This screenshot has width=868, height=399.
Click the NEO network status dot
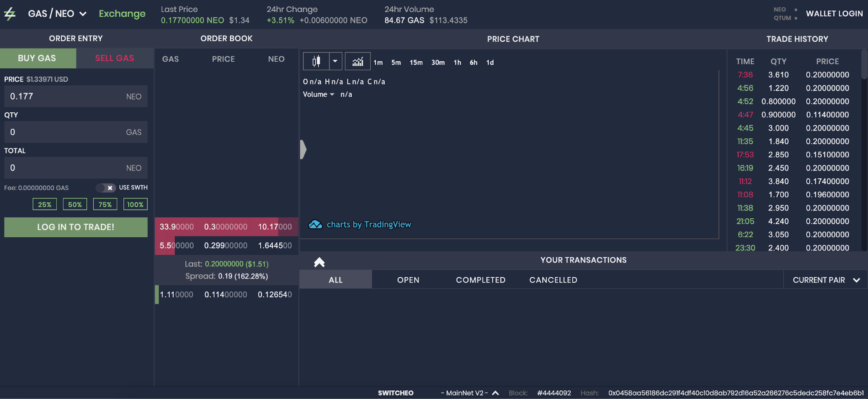795,10
